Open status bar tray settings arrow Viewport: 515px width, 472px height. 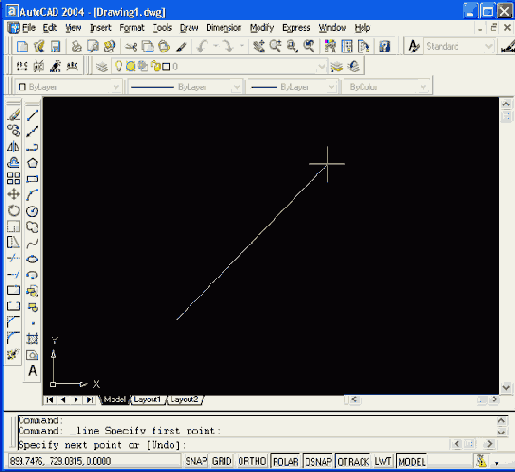click(x=497, y=463)
